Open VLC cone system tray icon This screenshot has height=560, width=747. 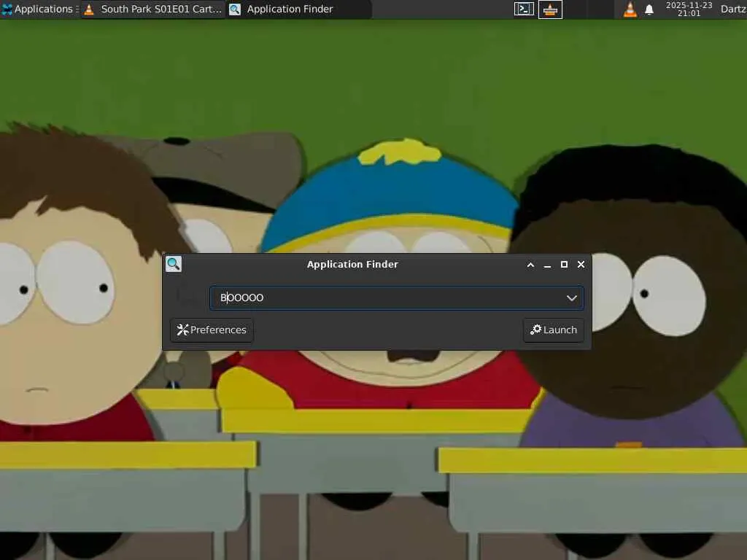tap(630, 9)
